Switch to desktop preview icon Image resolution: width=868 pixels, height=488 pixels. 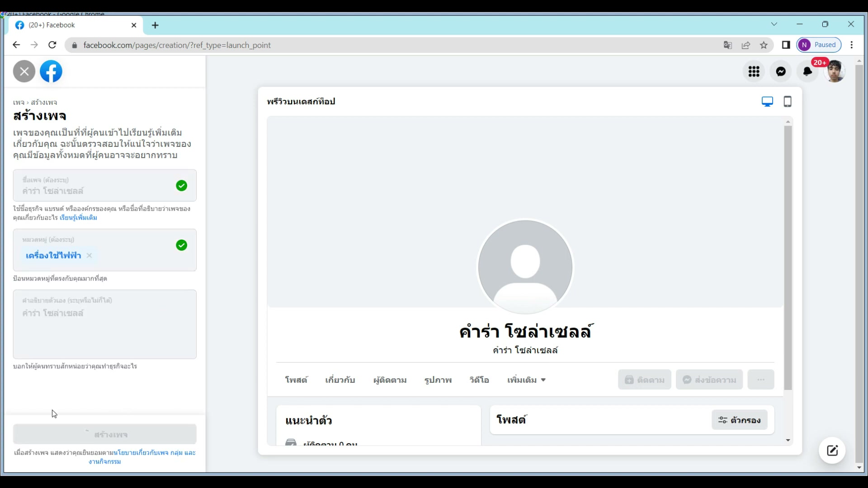(767, 102)
